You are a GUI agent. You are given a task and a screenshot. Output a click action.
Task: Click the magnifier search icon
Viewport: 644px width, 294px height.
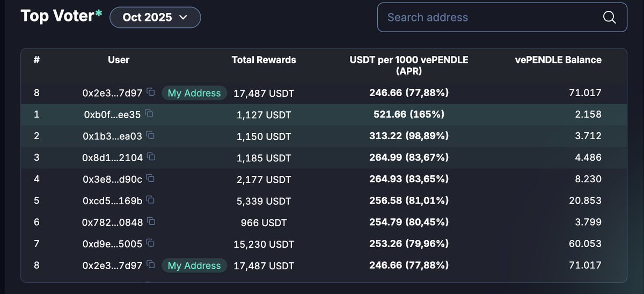pos(609,17)
